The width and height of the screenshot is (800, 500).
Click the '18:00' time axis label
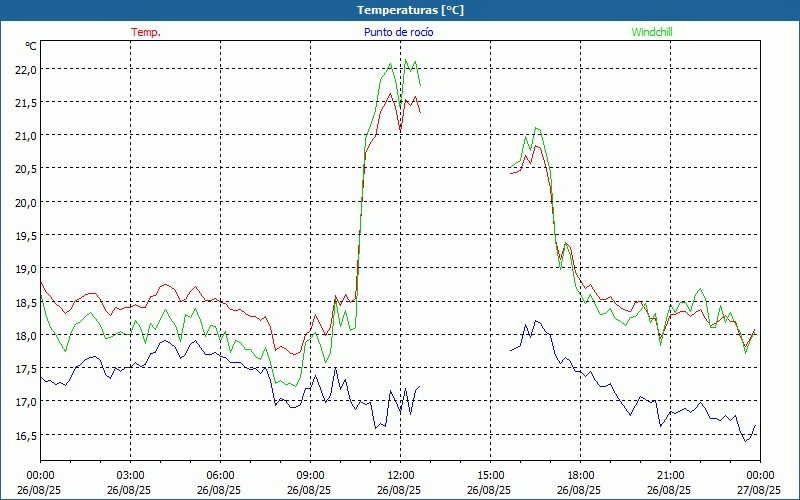pyautogui.click(x=581, y=476)
